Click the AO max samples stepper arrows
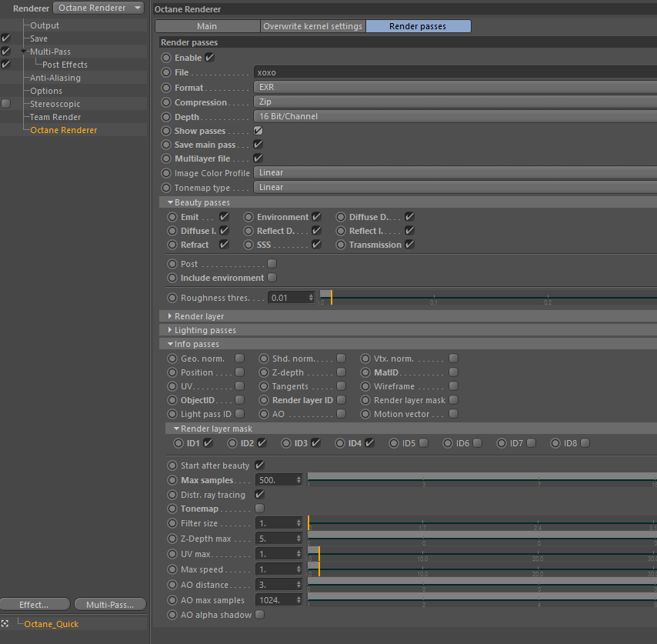Viewport: 657px width, 644px height. pos(298,600)
